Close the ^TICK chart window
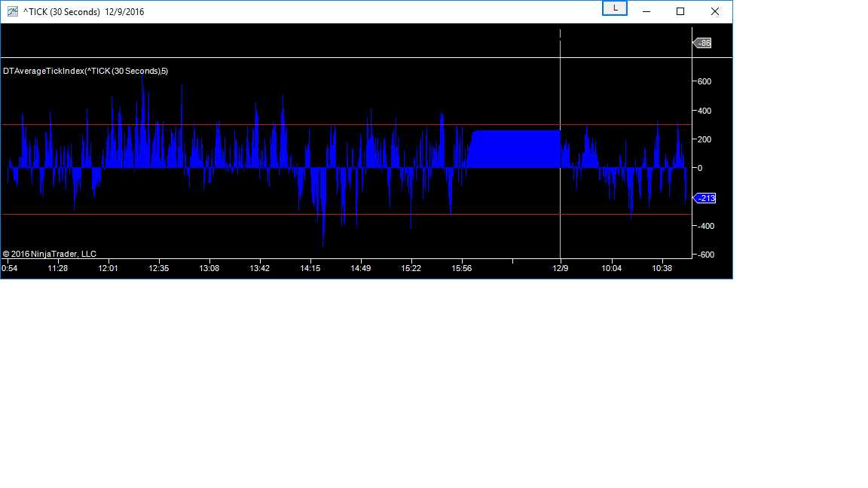 715,11
